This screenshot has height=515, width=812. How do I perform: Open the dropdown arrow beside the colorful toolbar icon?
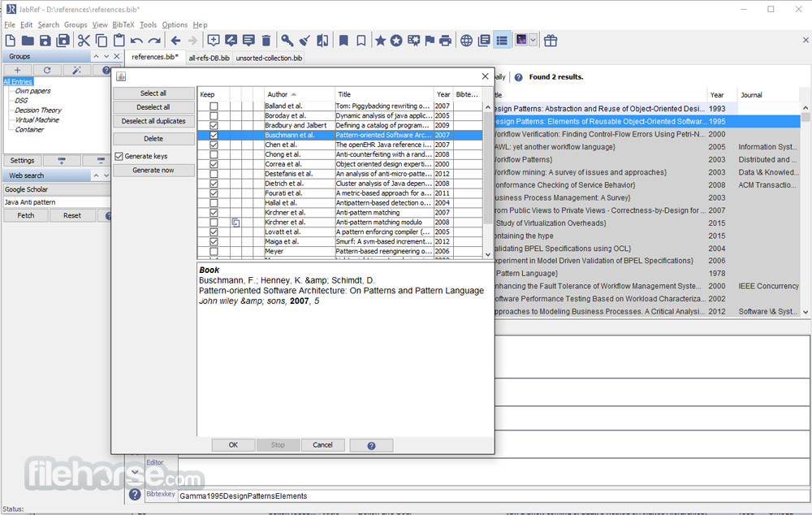point(533,40)
